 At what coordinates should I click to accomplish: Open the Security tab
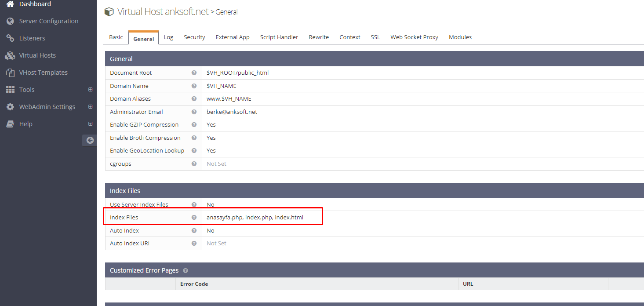[195, 37]
